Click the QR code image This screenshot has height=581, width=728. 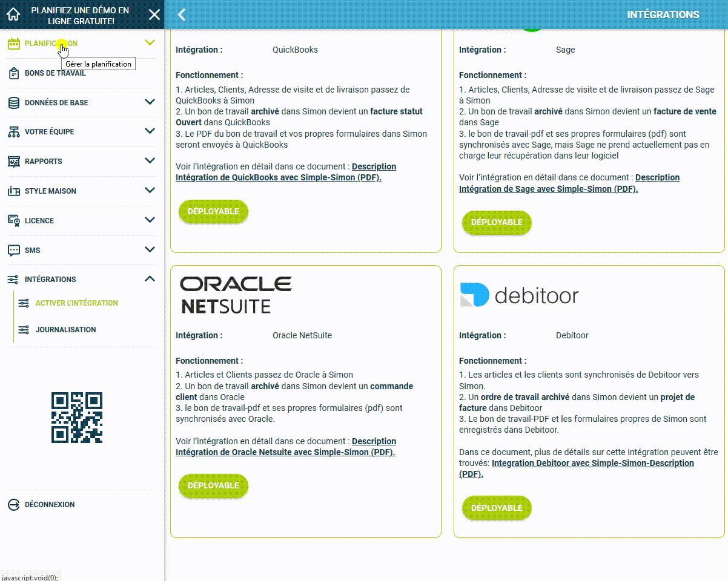pyautogui.click(x=77, y=418)
